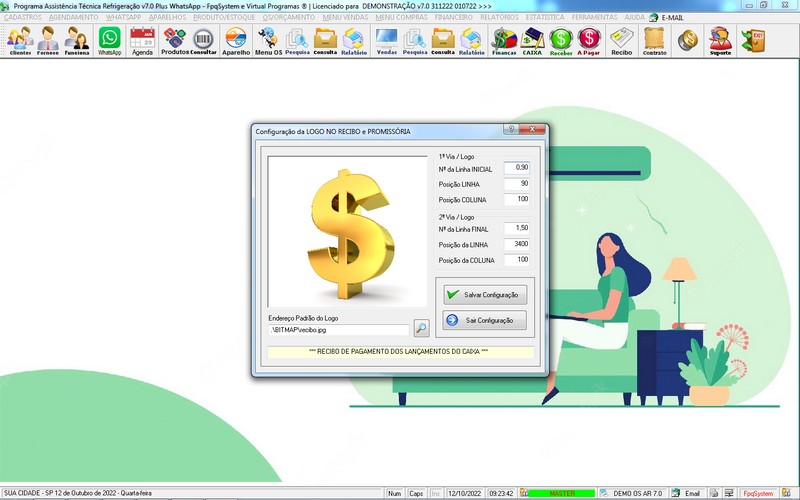Open the Aparelho toolbar icon
The image size is (800, 500).
tap(236, 40)
